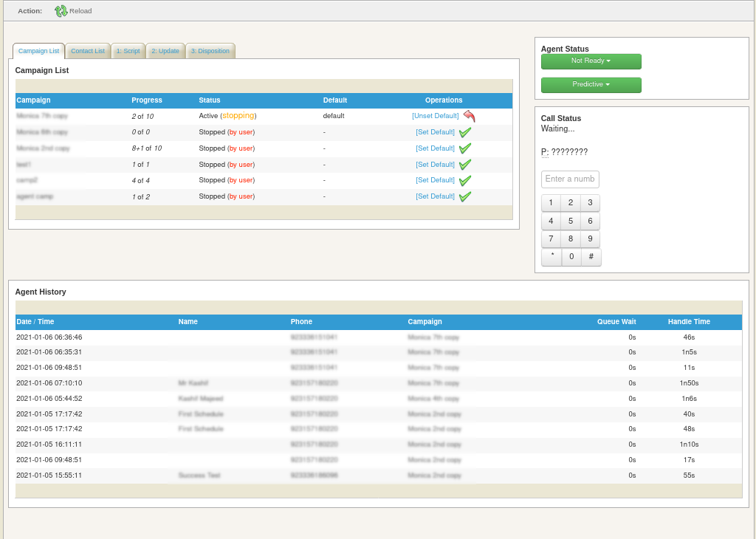
Task: Click the Date / Time column header
Action: coord(35,322)
